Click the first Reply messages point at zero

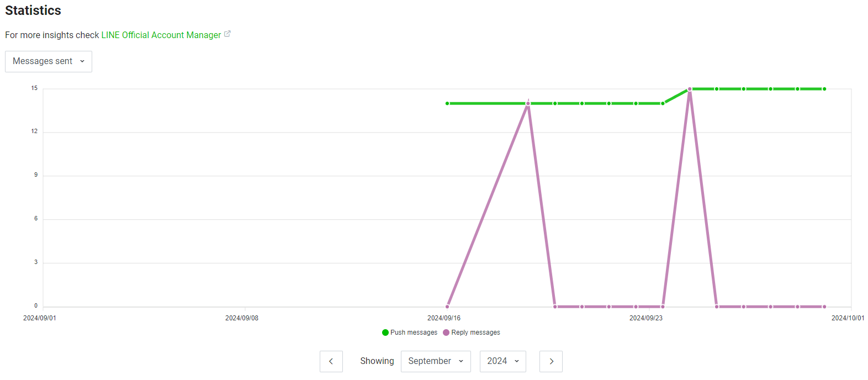coord(447,307)
